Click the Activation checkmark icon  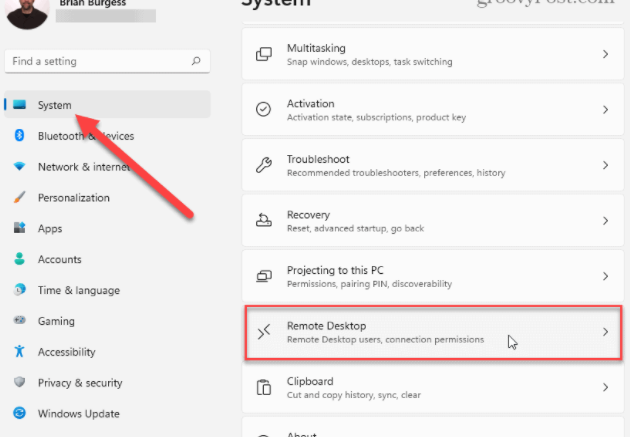264,109
